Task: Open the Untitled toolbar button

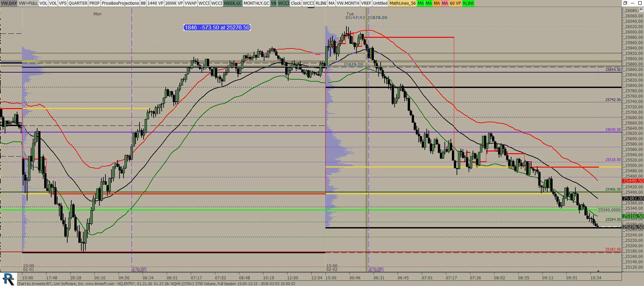Action: (380, 3)
